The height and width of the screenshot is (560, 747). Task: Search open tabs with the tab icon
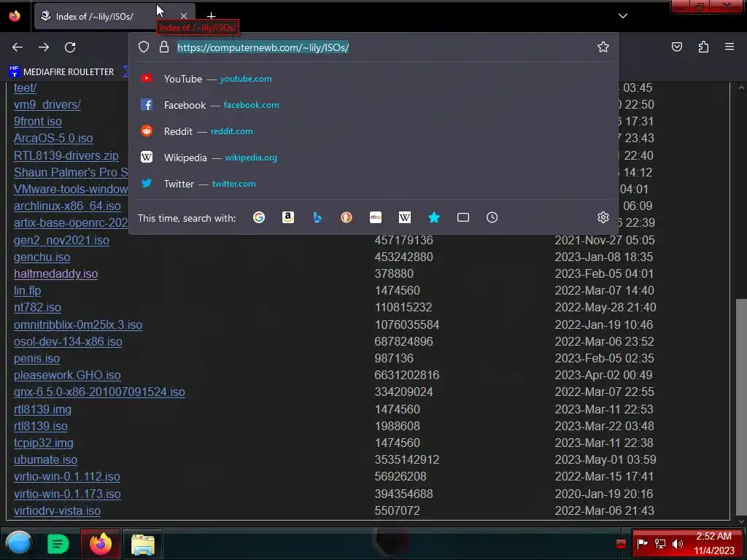click(463, 217)
